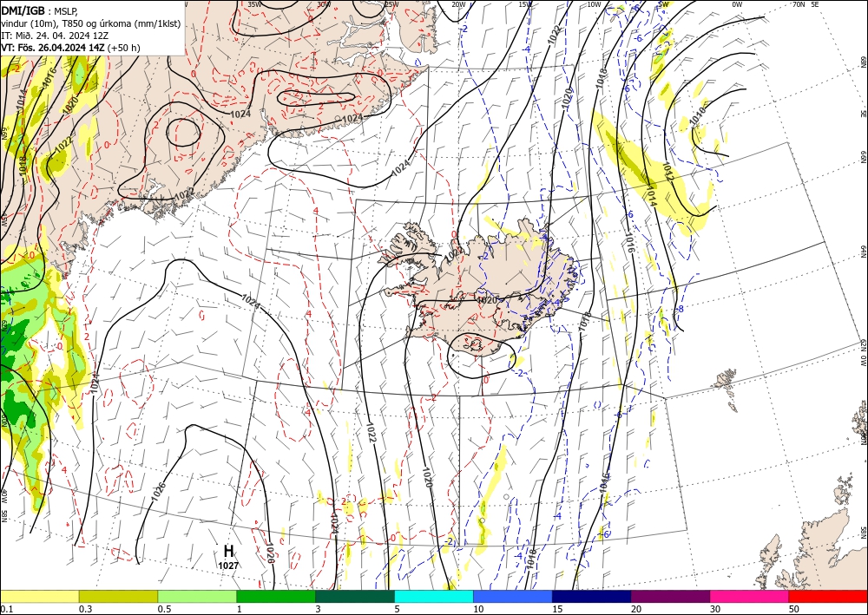
Task: Click the 'IT: Mið. 24. 04. 2024 12Z' line
Action: click(55, 36)
